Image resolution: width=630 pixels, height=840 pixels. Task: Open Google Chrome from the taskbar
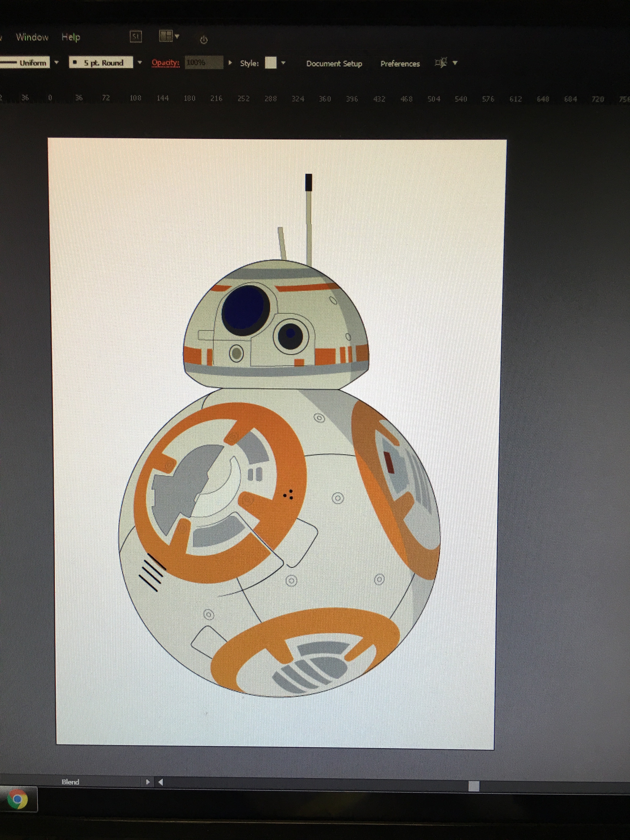tap(18, 799)
